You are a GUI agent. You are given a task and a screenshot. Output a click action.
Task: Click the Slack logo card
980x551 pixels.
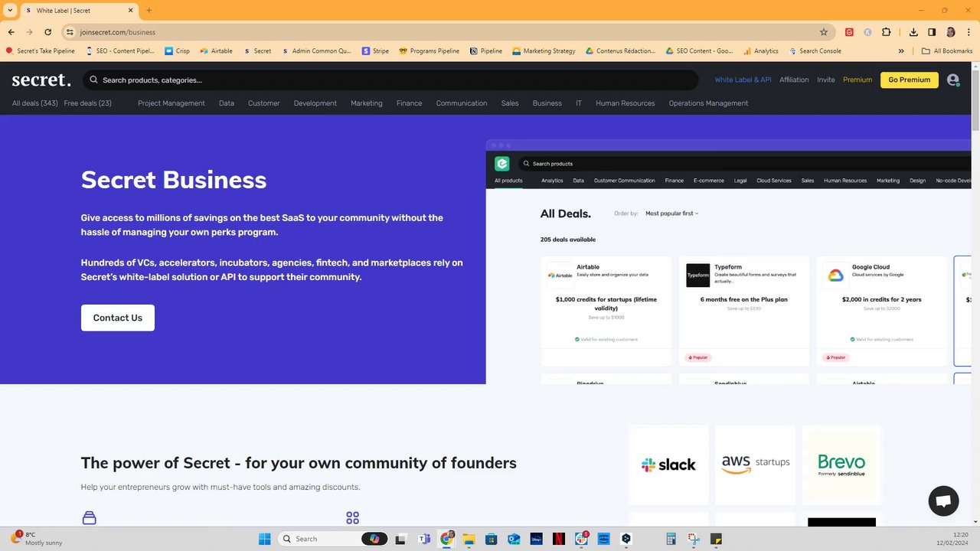[668, 465]
